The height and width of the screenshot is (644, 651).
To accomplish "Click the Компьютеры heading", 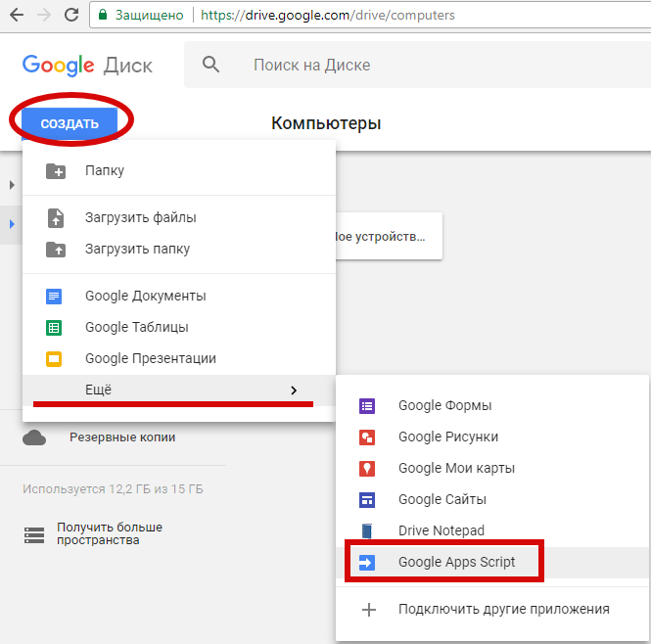I will coord(326,123).
